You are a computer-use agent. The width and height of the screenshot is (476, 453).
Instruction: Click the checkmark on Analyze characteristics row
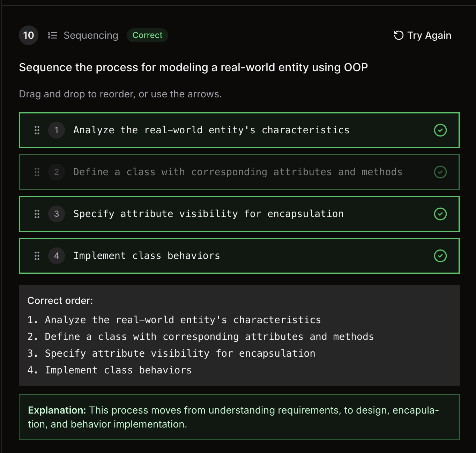tap(440, 130)
